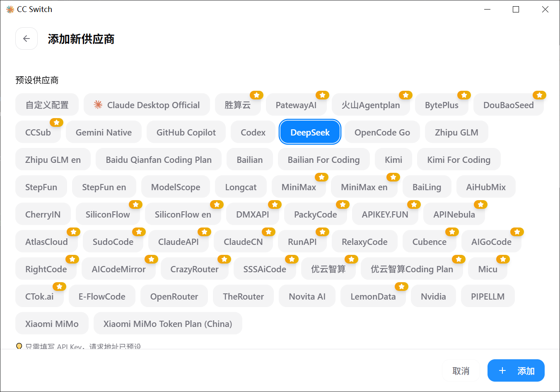Go back using the arrow button
Screen dimensions: 560x392
(27, 39)
